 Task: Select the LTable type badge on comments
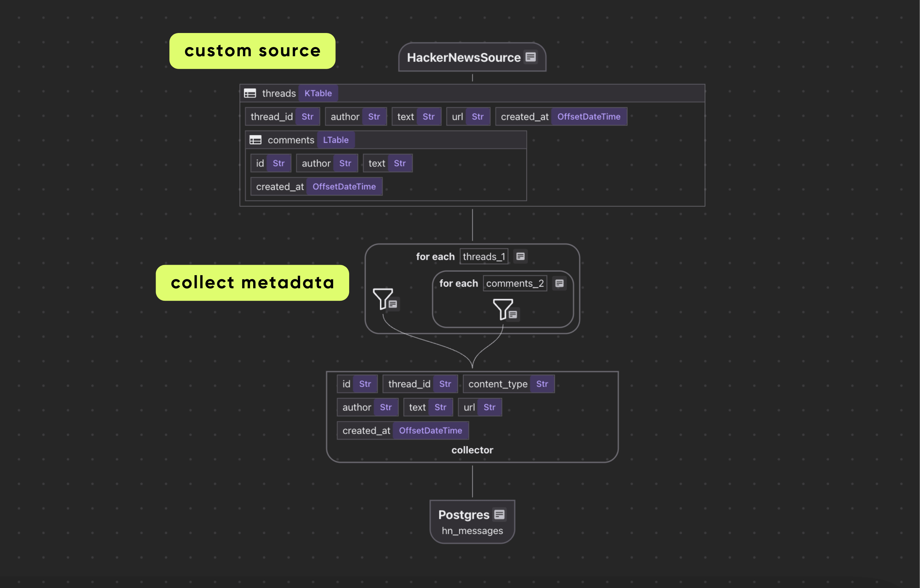pyautogui.click(x=335, y=140)
